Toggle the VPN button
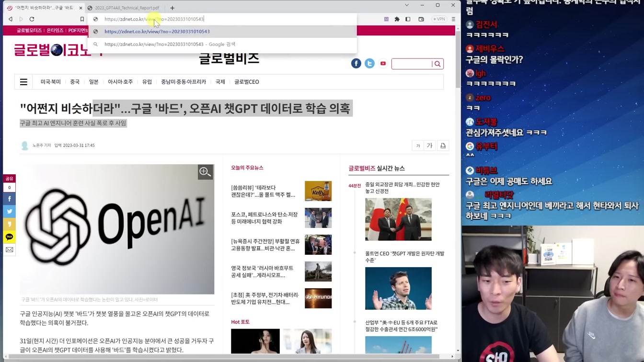Image resolution: width=644 pixels, height=362 pixels. point(439,19)
